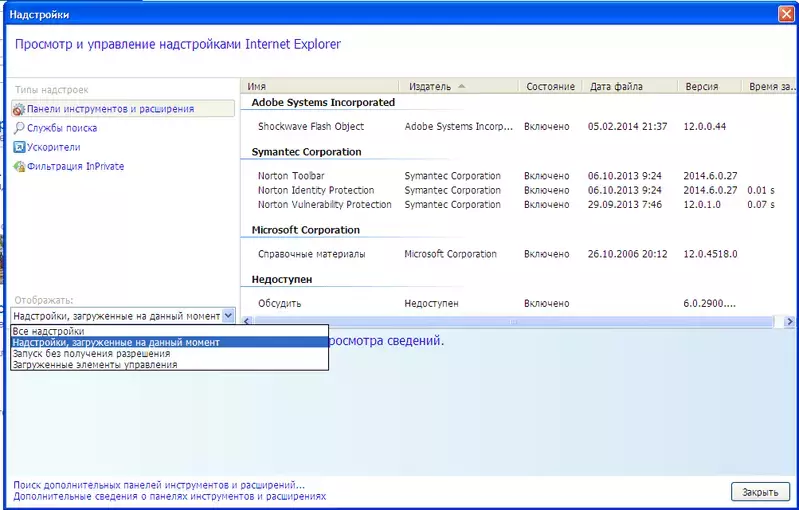Click the accelerators blue arrow icon
This screenshot has width=799, height=510.
tap(19, 147)
